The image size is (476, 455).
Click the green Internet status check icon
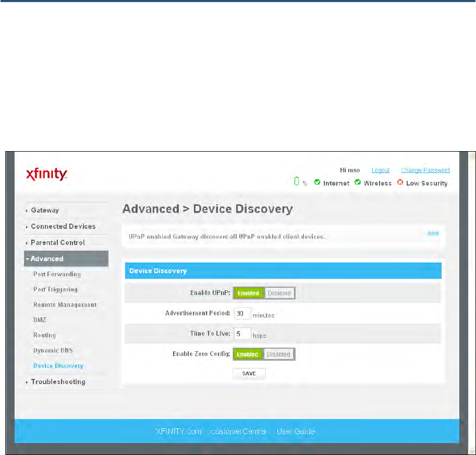coord(317,182)
